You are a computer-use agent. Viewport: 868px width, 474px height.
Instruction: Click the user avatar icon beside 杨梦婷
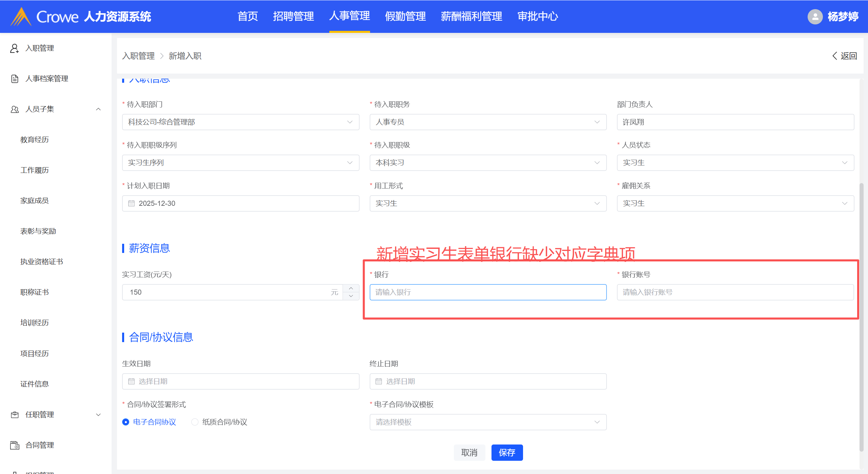tap(815, 17)
